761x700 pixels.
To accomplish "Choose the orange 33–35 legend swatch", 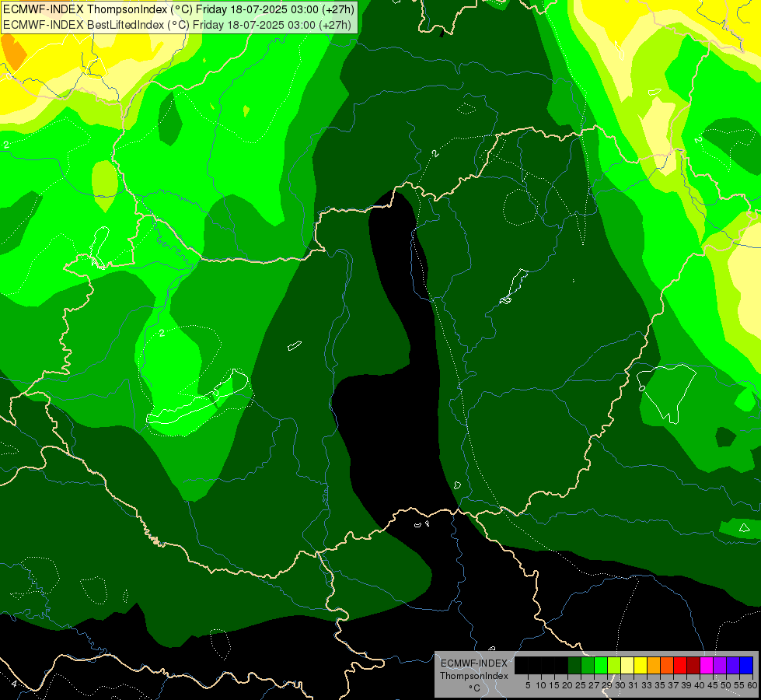I will [654, 665].
